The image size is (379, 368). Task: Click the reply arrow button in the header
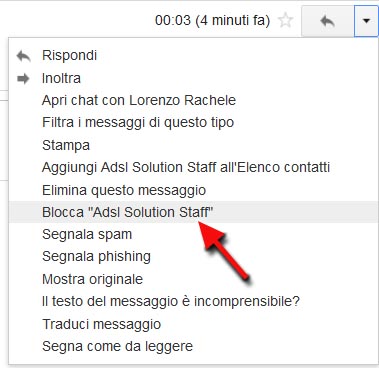[x=327, y=21]
